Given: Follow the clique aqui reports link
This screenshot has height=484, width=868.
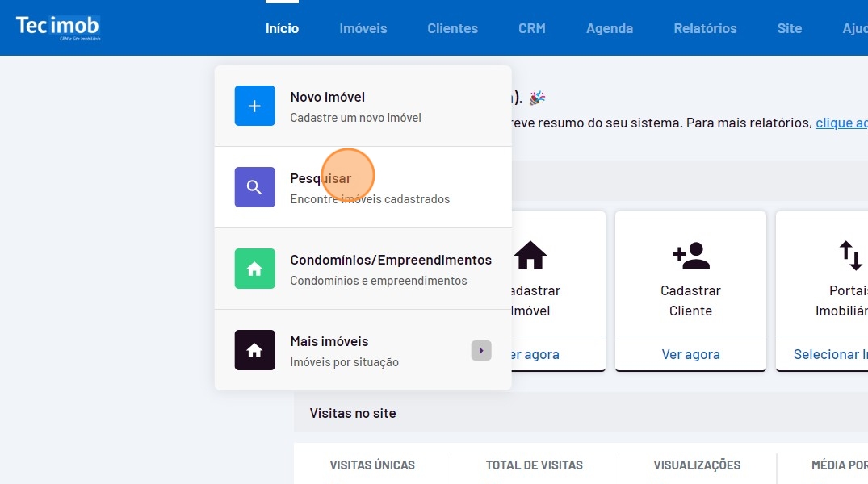Looking at the screenshot, I should [841, 123].
